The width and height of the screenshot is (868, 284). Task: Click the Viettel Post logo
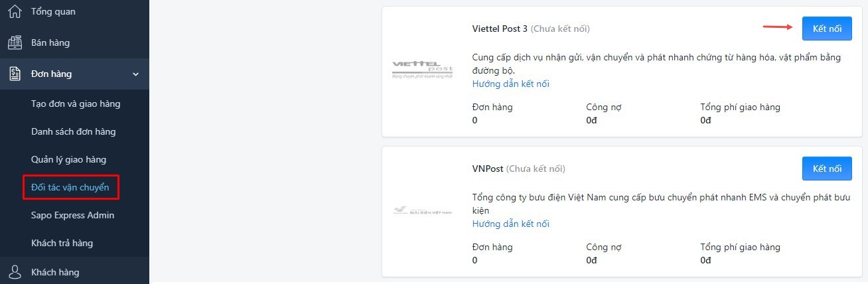423,69
